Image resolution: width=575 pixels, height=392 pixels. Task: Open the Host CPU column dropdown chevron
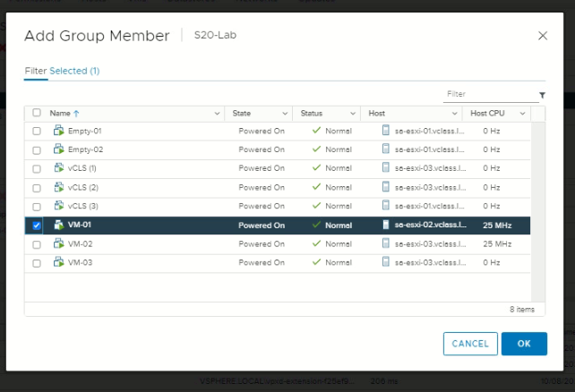tap(522, 114)
